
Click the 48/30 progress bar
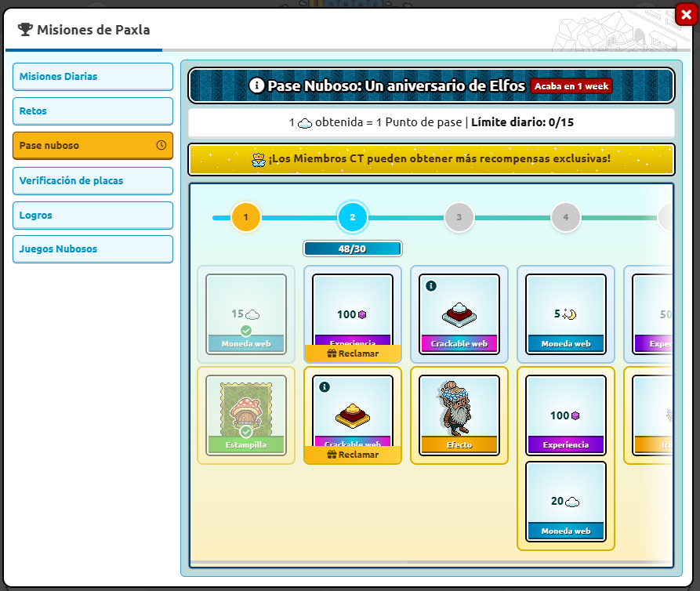click(352, 248)
